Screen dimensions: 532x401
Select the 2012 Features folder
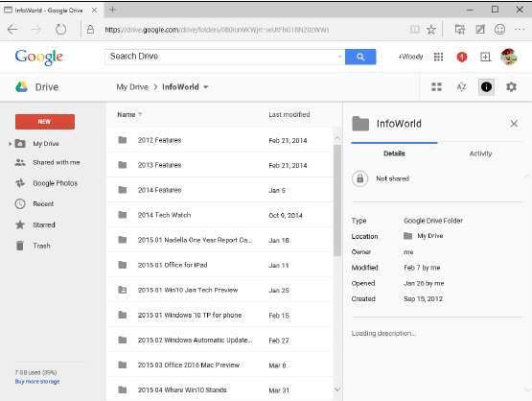click(x=219, y=140)
